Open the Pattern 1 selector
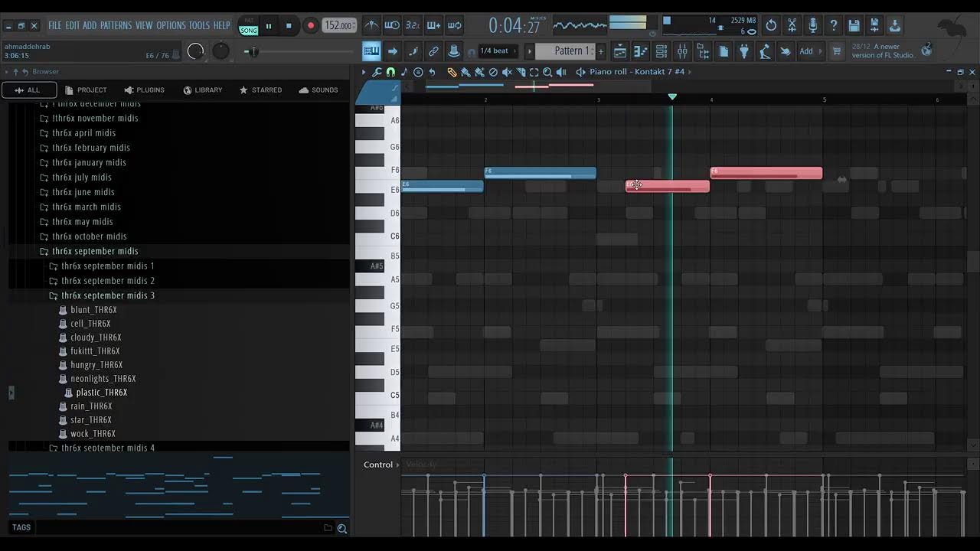 point(565,51)
